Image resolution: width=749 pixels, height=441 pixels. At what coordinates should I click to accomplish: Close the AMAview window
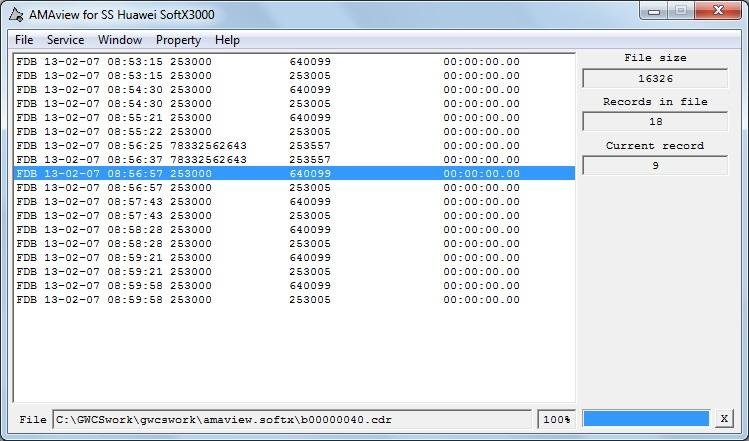point(718,11)
